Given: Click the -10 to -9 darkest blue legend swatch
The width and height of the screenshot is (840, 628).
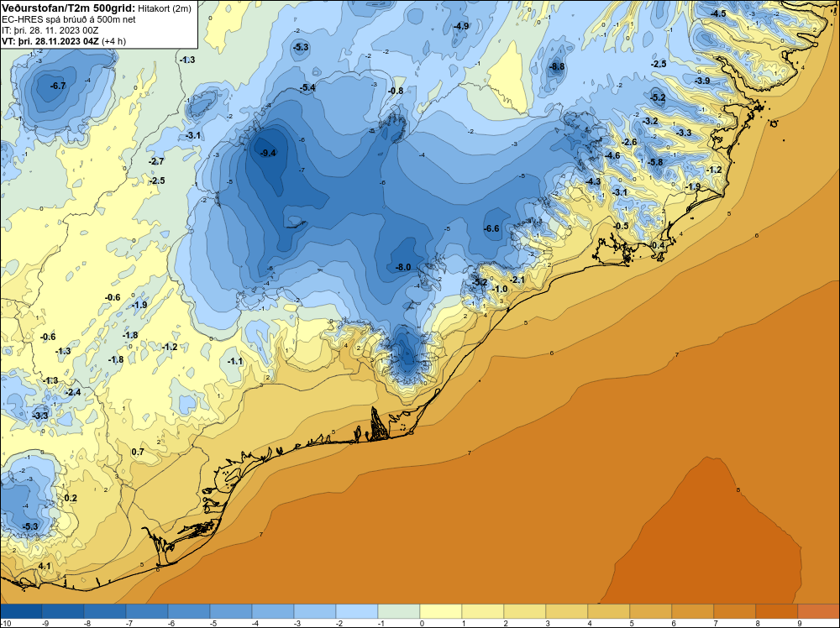Looking at the screenshot, I should (x=21, y=611).
